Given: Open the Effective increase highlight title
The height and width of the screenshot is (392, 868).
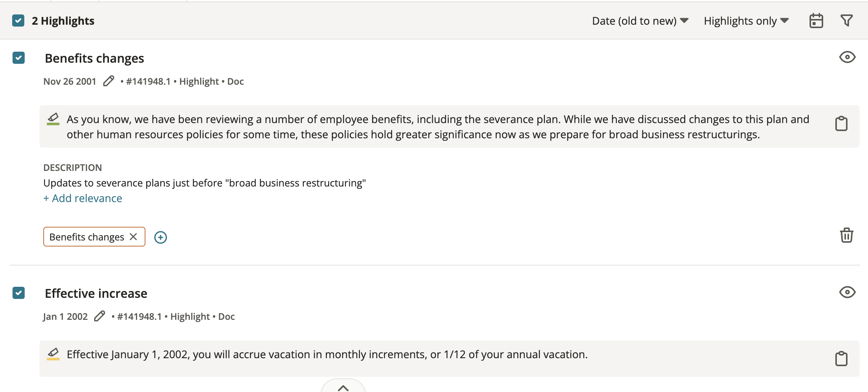Looking at the screenshot, I should click(96, 293).
